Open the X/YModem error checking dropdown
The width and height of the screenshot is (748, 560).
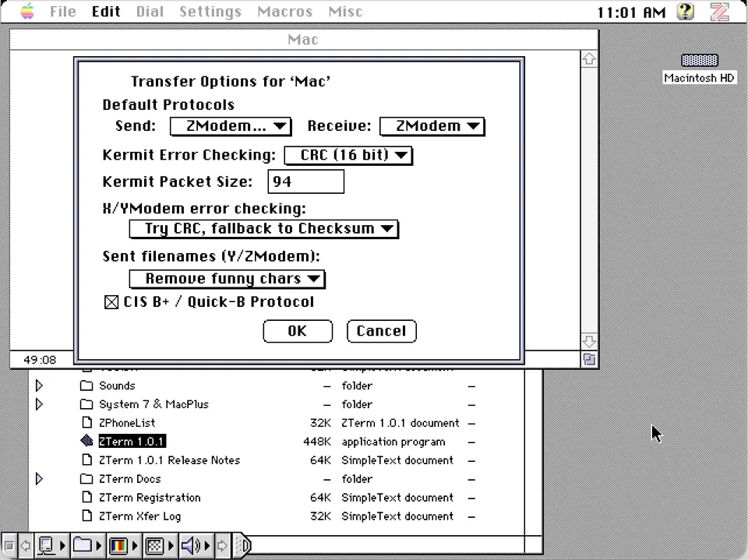click(x=263, y=229)
